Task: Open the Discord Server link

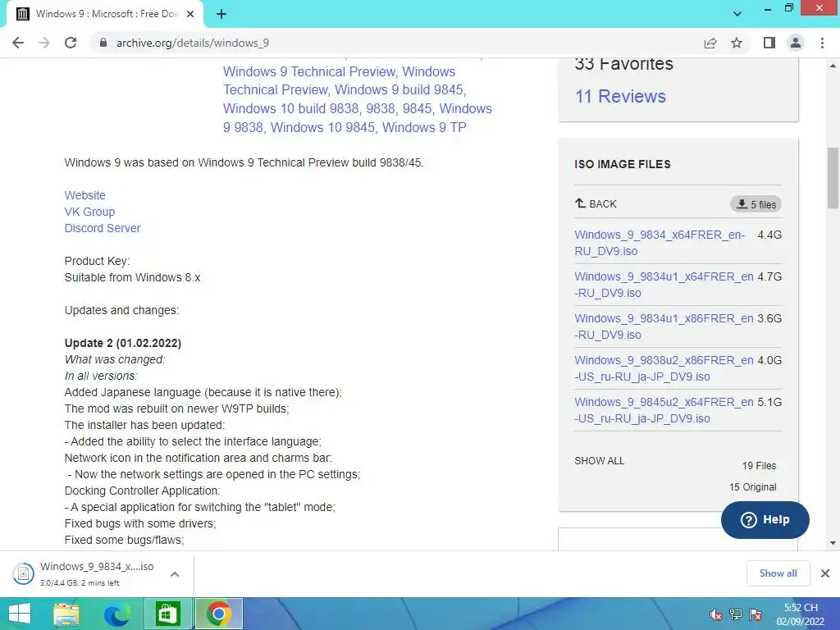Action: click(x=103, y=228)
